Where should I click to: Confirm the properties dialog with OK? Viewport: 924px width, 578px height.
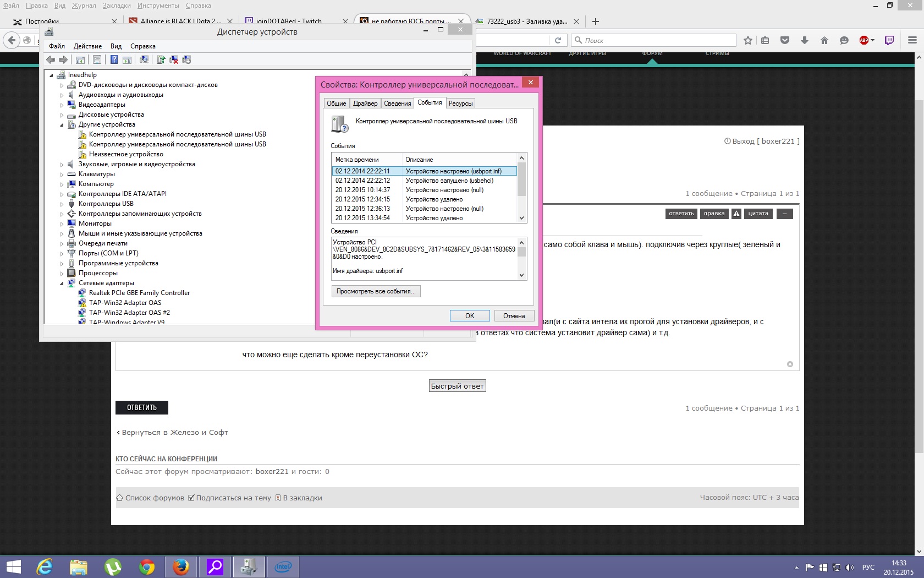470,316
